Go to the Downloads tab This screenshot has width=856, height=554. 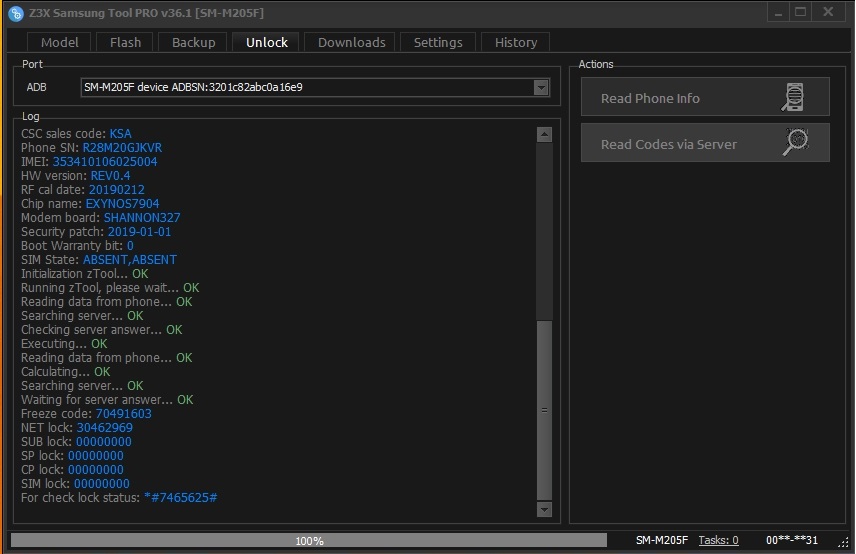[352, 43]
